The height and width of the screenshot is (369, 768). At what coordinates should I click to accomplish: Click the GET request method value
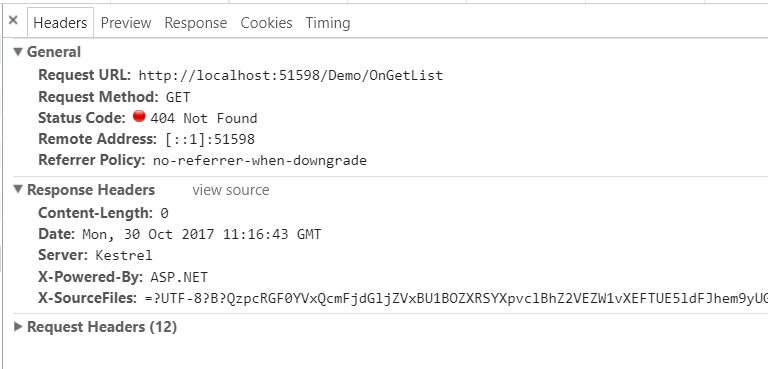point(178,97)
